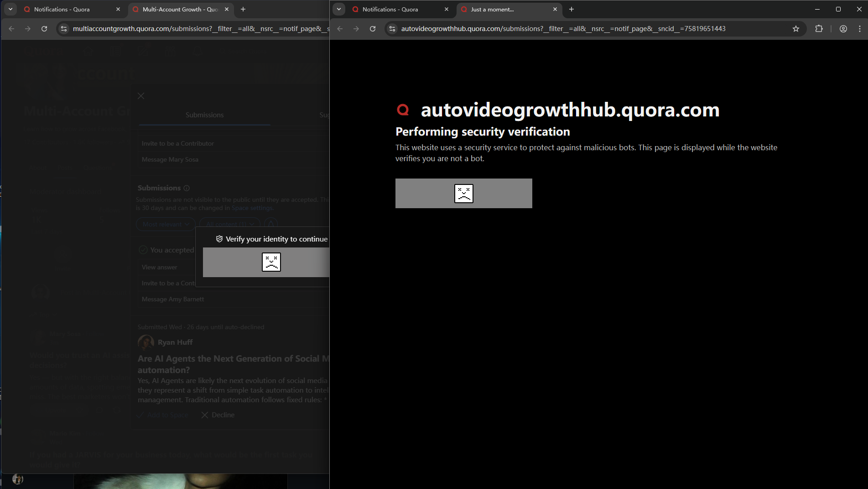Focus the multiaccountgrowth.quora.com address bar
This screenshot has width=868, height=489.
[200, 29]
